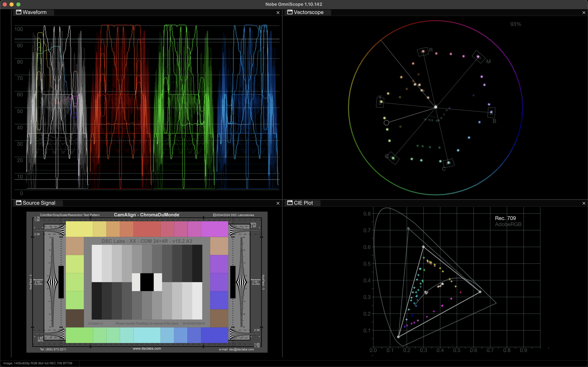Click the CIE Plot panel window icon

[x=290, y=203]
